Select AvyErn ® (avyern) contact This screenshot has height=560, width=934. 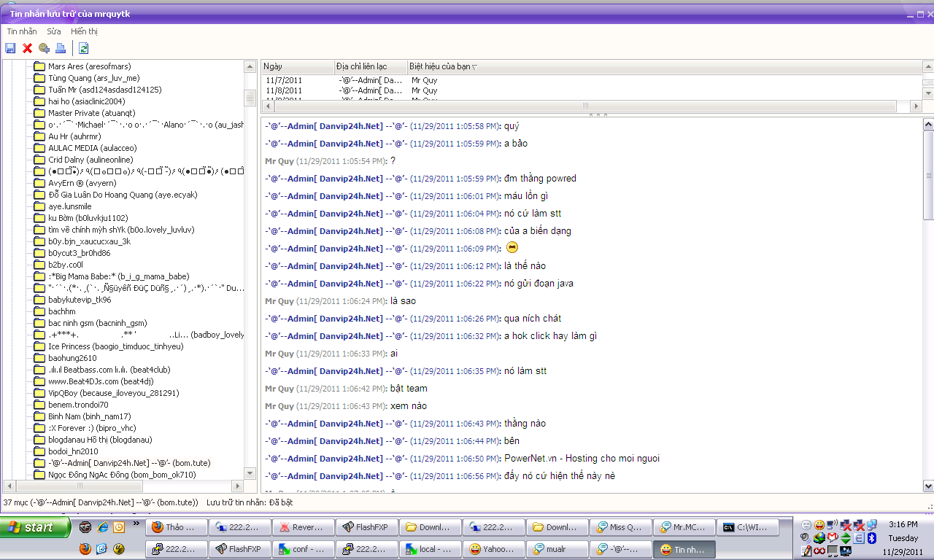pos(82,183)
